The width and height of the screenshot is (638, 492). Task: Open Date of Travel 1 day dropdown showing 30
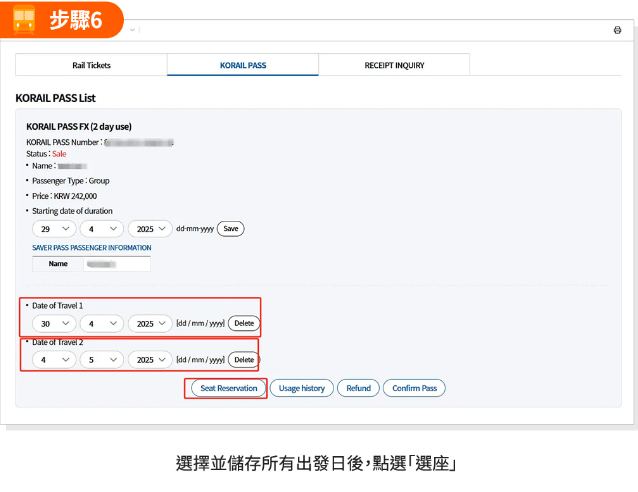[54, 324]
